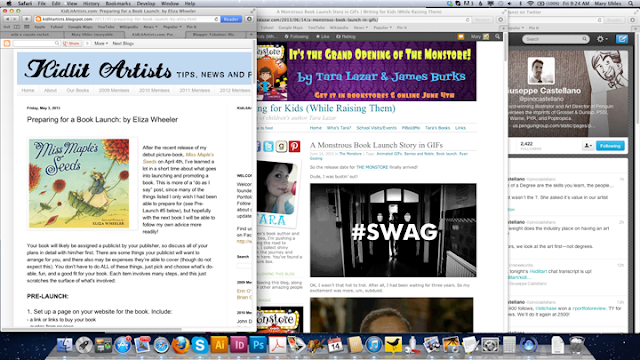Click the vertical scrollbar of Tara's blog window

pyautogui.click(x=506, y=47)
